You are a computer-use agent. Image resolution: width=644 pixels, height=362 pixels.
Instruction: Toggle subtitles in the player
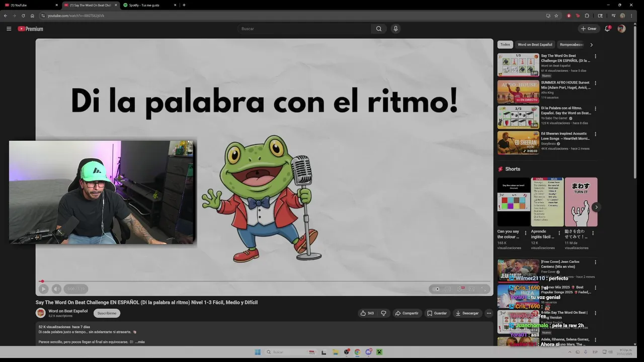447,289
